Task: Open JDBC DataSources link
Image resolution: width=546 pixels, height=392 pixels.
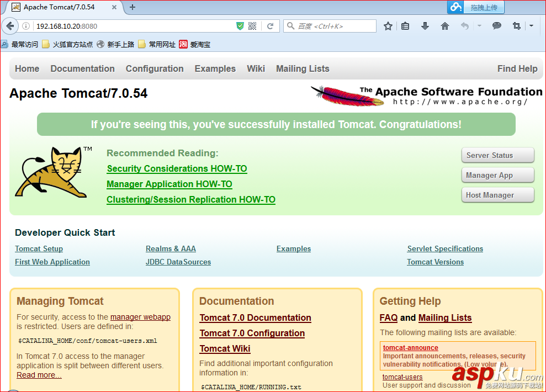Action: 178,262
